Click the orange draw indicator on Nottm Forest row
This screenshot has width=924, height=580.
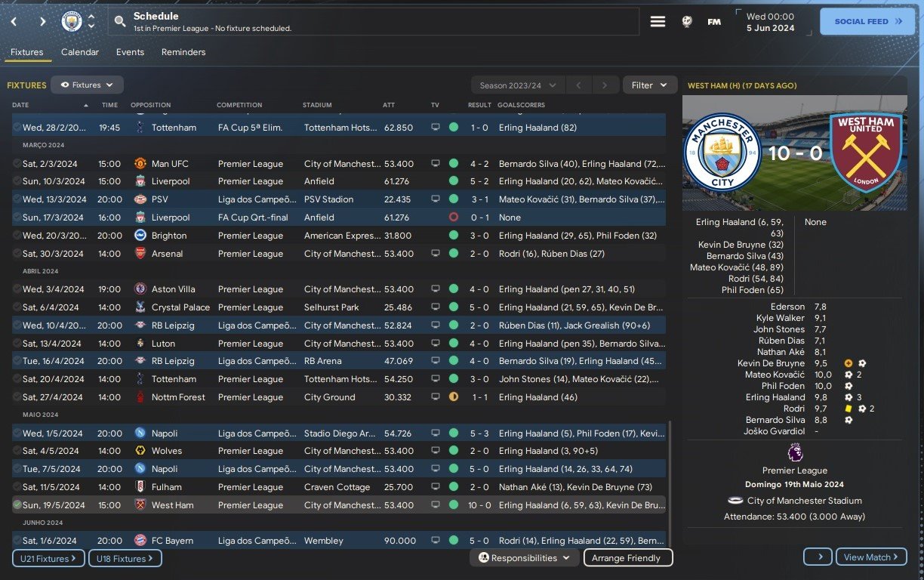(453, 397)
